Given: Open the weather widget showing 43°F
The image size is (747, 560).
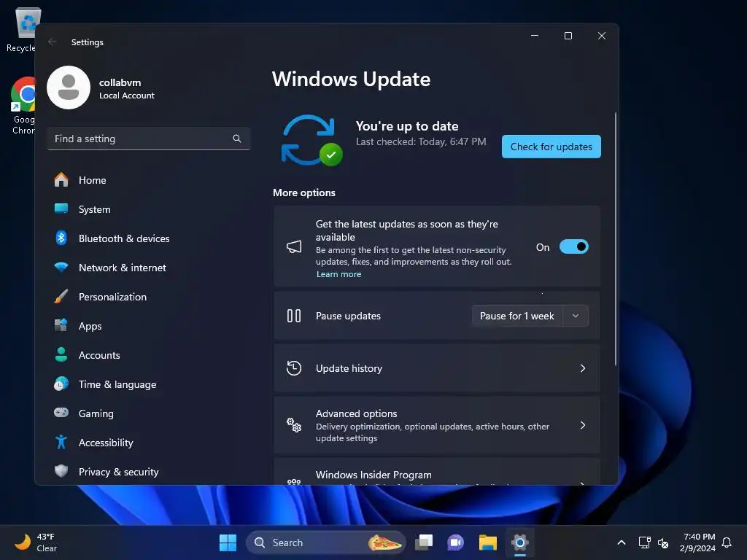Looking at the screenshot, I should pos(36,542).
